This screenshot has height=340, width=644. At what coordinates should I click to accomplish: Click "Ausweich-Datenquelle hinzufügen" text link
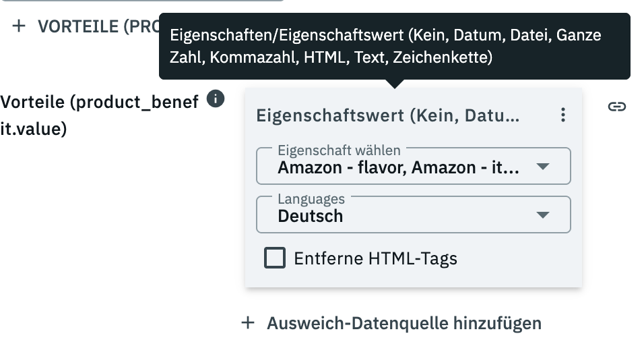point(404,323)
